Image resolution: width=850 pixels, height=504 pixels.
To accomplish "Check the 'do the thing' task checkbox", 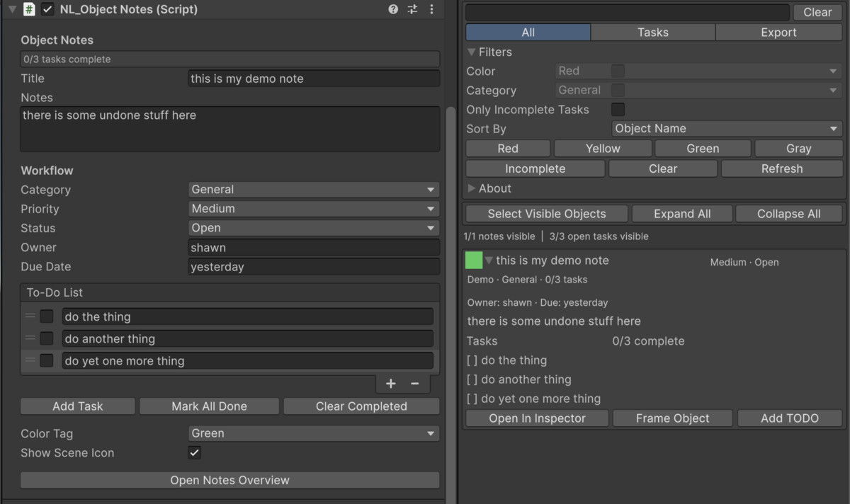I will [x=47, y=316].
